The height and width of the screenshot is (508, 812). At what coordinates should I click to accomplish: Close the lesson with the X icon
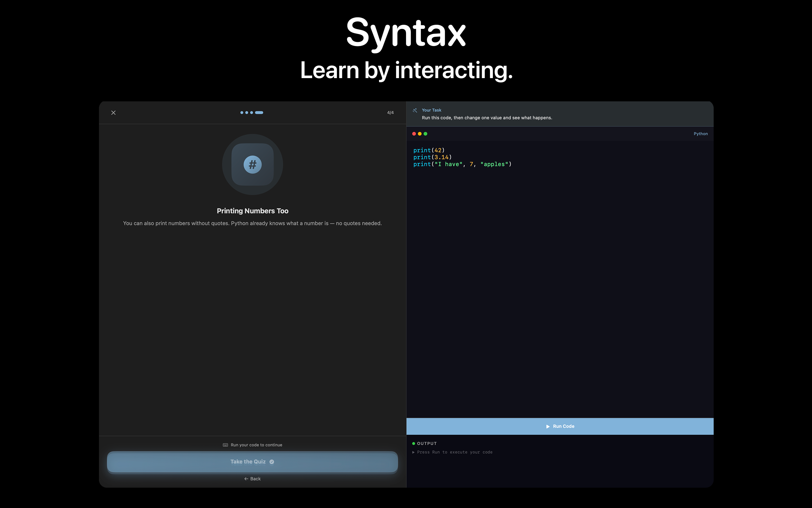[x=114, y=112]
